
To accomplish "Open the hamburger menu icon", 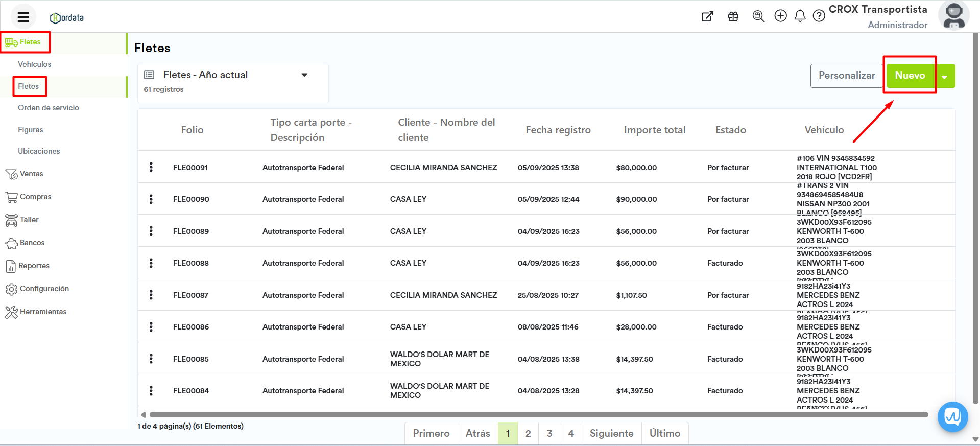I will tap(23, 17).
